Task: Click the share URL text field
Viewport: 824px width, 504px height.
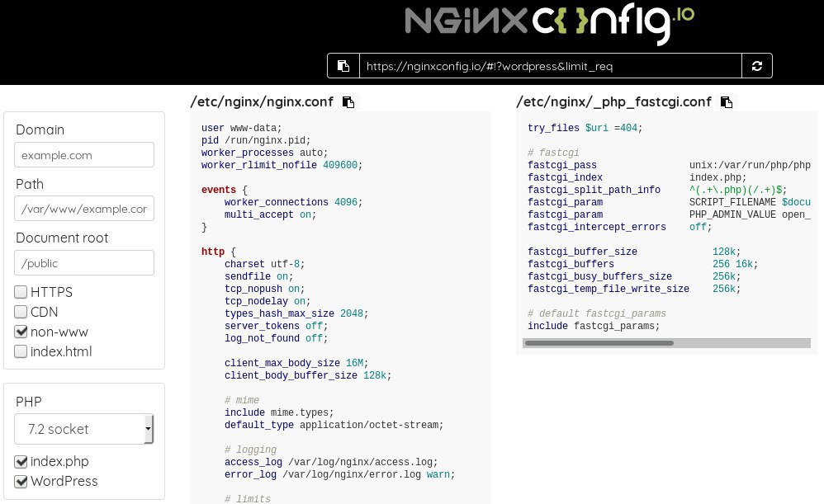Action: [x=550, y=66]
